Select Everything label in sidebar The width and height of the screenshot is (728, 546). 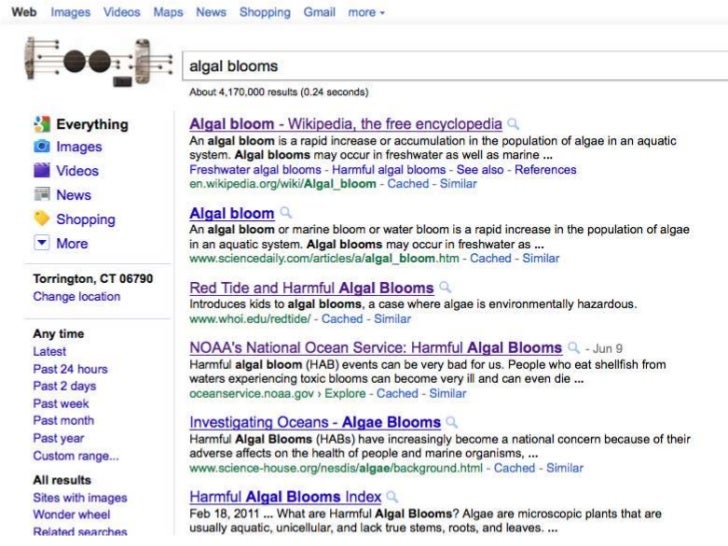tap(92, 124)
